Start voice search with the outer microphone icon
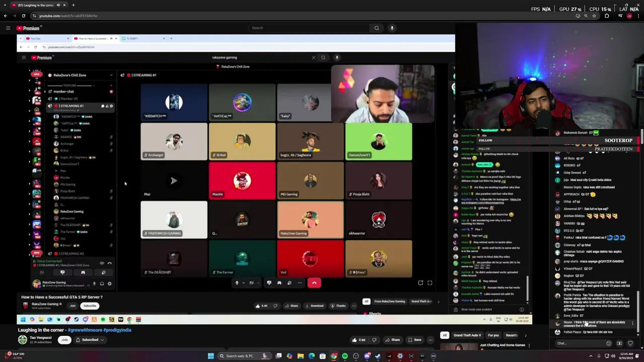Screen dimensions: 644x362 (x=392, y=28)
